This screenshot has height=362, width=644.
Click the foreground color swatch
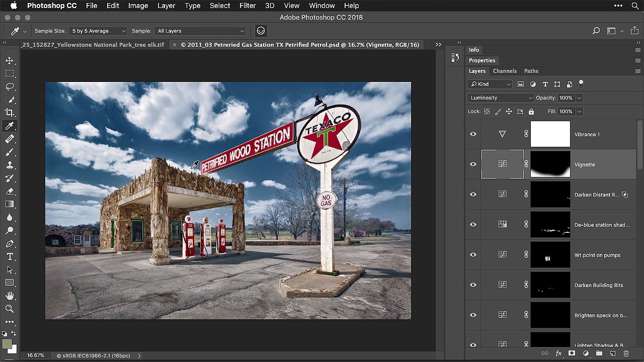coord(7,344)
